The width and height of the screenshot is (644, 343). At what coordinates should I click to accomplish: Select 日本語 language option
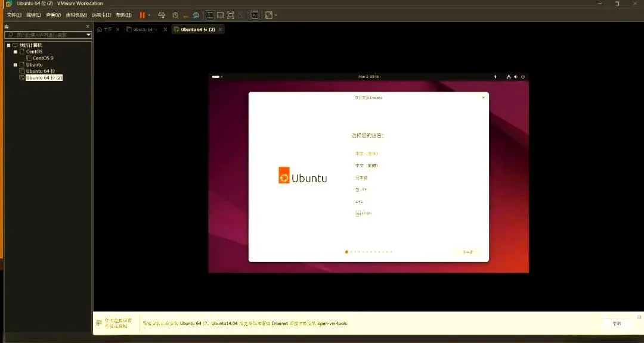(361, 177)
